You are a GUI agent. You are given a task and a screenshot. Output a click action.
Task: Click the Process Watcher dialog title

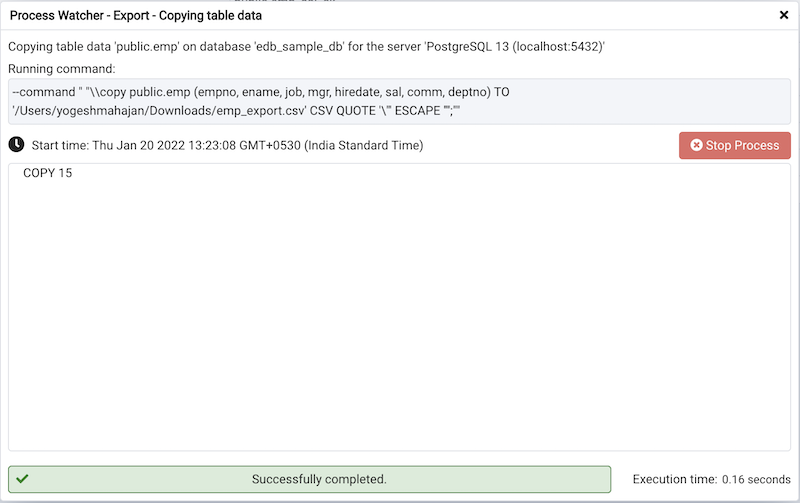coord(136,15)
